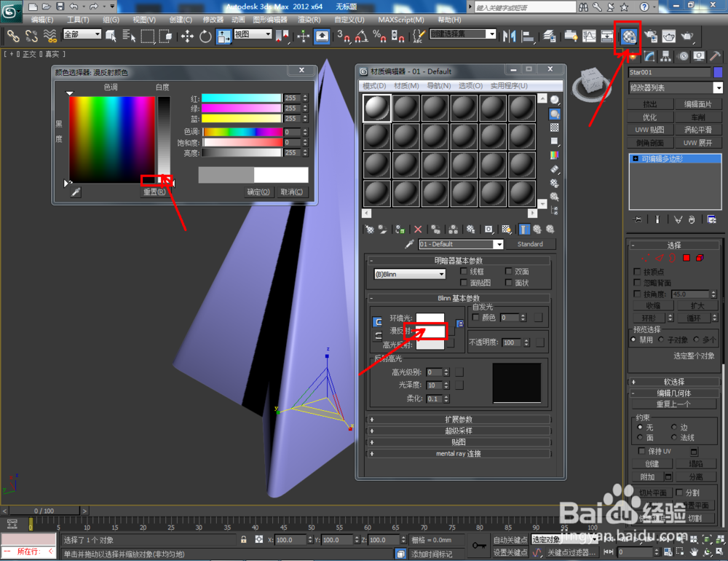Click the eyedropper in the color selector
728x561 pixels.
[x=76, y=192]
